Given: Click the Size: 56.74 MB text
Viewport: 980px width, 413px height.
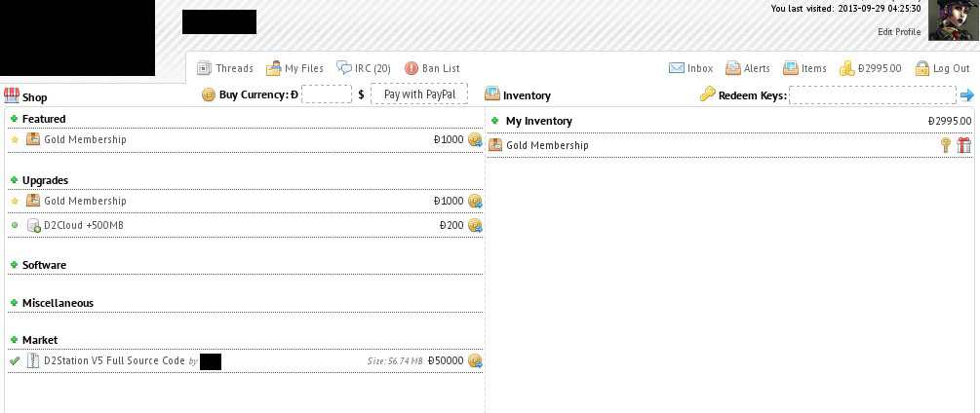Looking at the screenshot, I should tap(395, 361).
